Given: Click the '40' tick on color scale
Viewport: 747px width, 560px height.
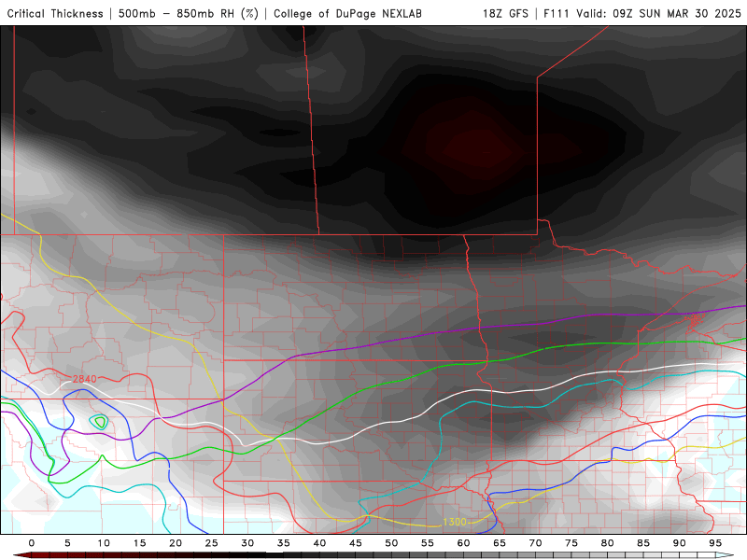Looking at the screenshot, I should coord(319,543).
